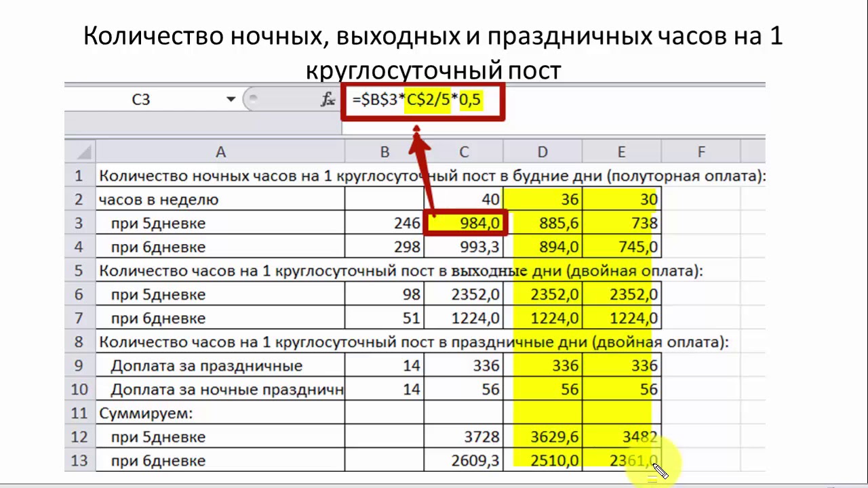Click cell 'Доплата за ночные праздничн'
This screenshot has height=488, width=868.
coord(220,389)
